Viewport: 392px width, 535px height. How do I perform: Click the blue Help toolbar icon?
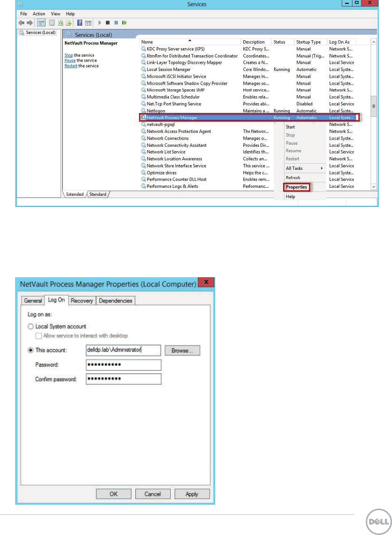tap(80, 23)
